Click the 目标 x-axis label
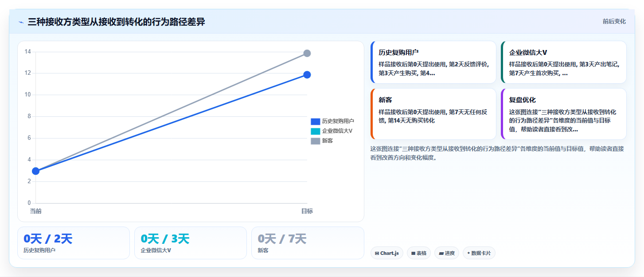The width and height of the screenshot is (644, 277). (x=307, y=211)
